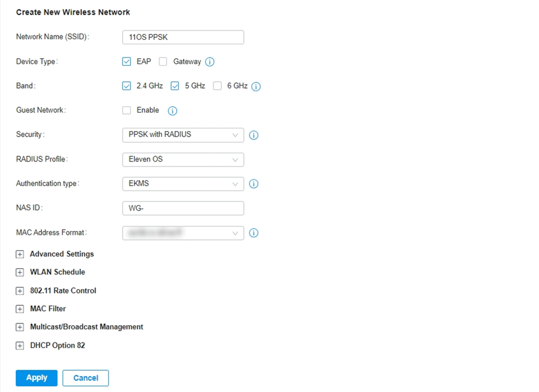Open the Authentication type dropdown

point(182,184)
